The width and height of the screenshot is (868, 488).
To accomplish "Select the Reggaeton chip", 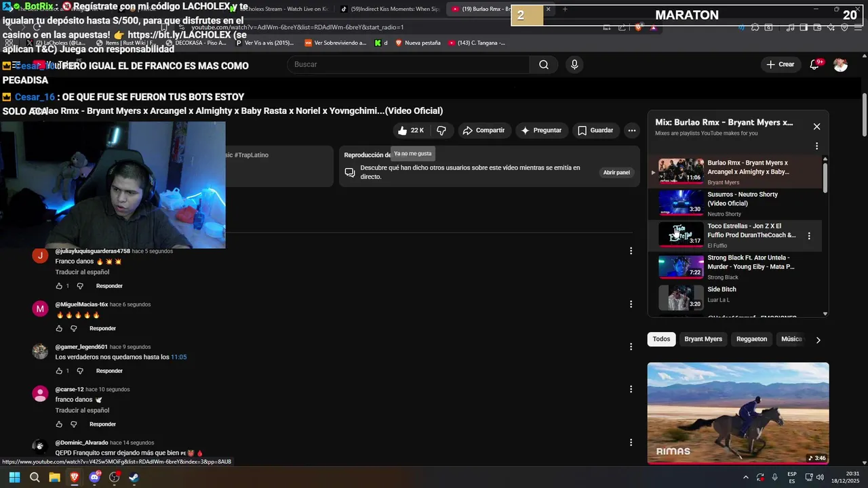I will point(751,339).
